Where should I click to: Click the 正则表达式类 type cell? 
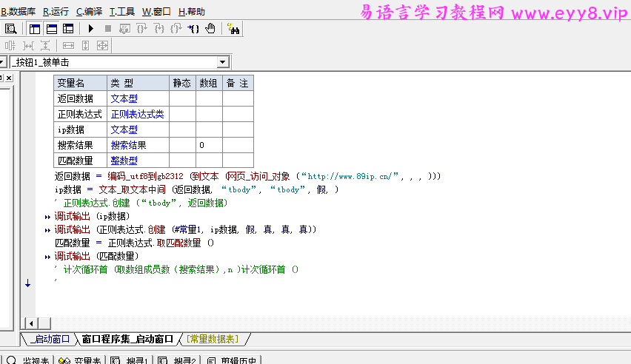pyautogui.click(x=138, y=114)
